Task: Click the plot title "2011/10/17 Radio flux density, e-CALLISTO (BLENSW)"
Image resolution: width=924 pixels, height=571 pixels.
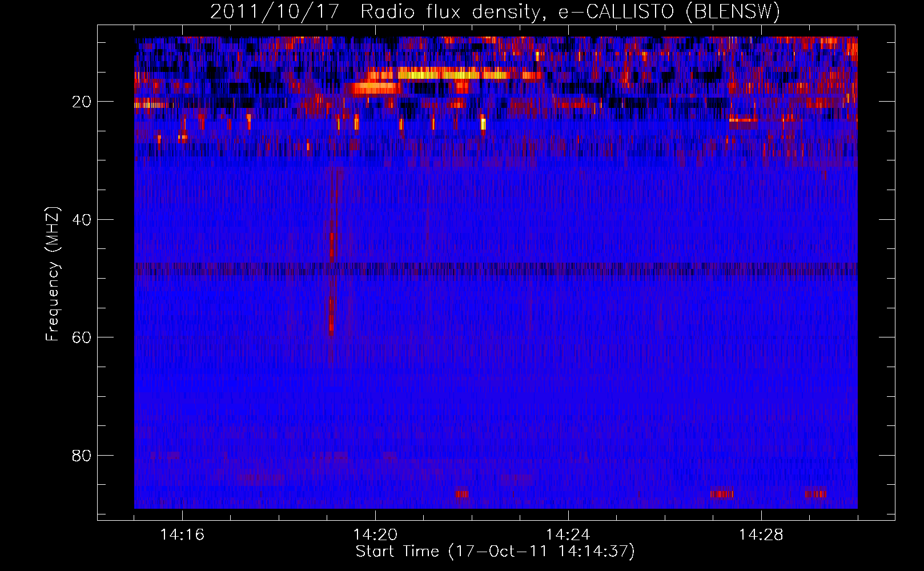Action: 495,11
